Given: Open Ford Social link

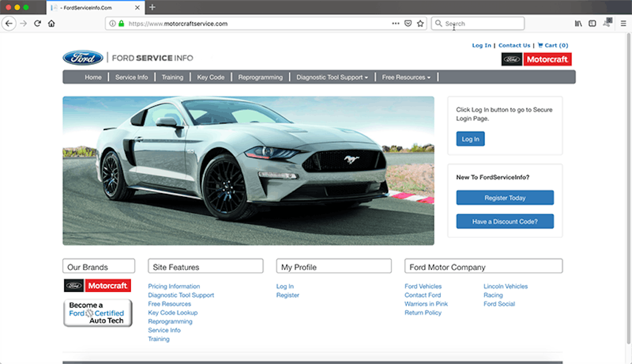Looking at the screenshot, I should (x=499, y=304).
